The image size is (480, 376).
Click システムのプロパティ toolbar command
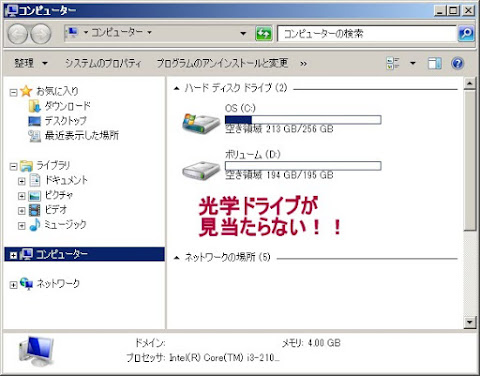pyautogui.click(x=103, y=63)
